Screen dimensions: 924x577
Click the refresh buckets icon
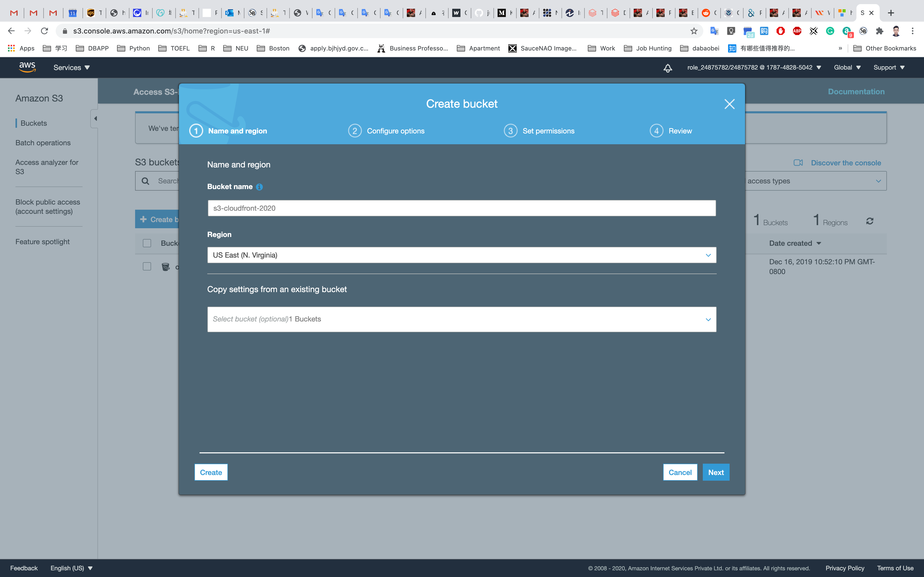tap(869, 221)
